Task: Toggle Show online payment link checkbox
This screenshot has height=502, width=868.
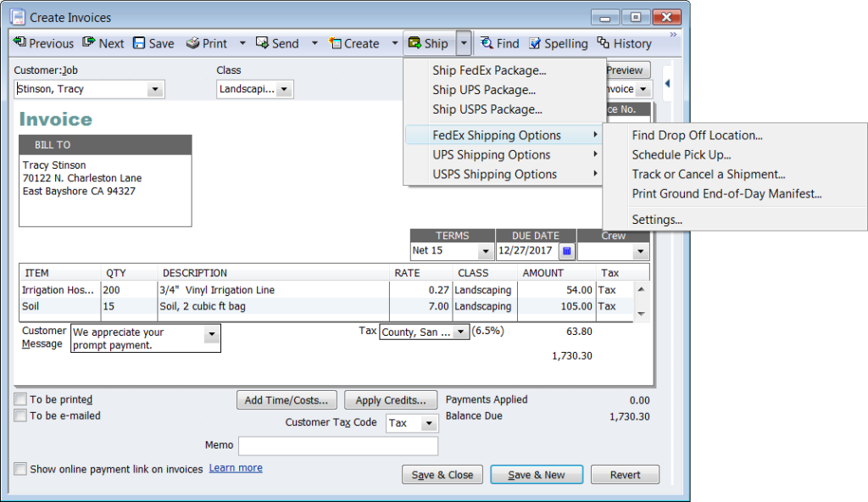Action: point(20,469)
